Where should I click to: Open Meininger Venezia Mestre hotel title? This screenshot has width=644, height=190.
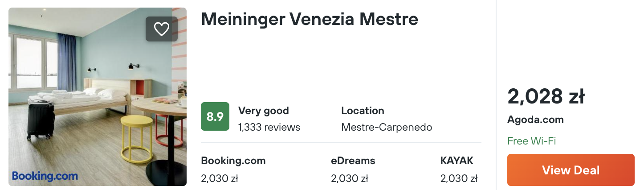pyautogui.click(x=310, y=19)
